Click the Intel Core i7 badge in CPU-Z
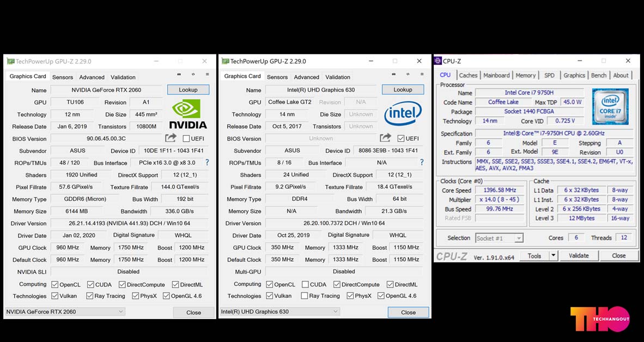 click(x=610, y=106)
